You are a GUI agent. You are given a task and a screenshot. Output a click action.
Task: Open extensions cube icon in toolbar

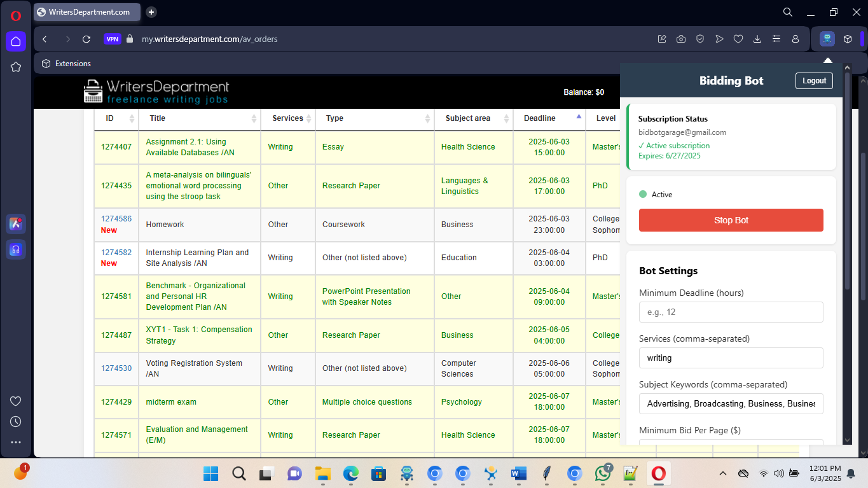tap(848, 39)
